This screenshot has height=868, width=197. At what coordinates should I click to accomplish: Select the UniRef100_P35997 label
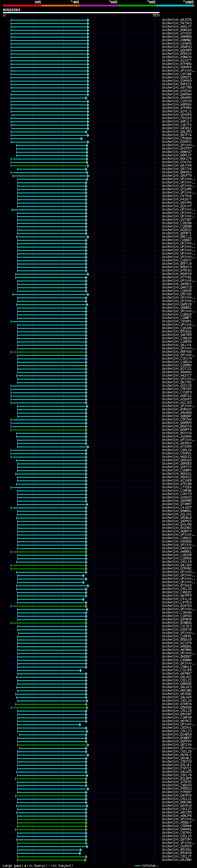(177, 792)
